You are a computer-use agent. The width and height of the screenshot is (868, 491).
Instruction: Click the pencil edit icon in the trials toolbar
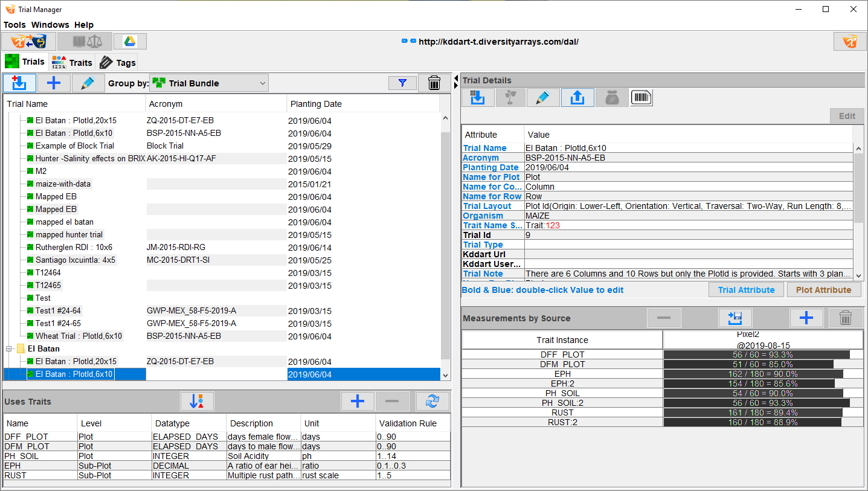point(88,83)
